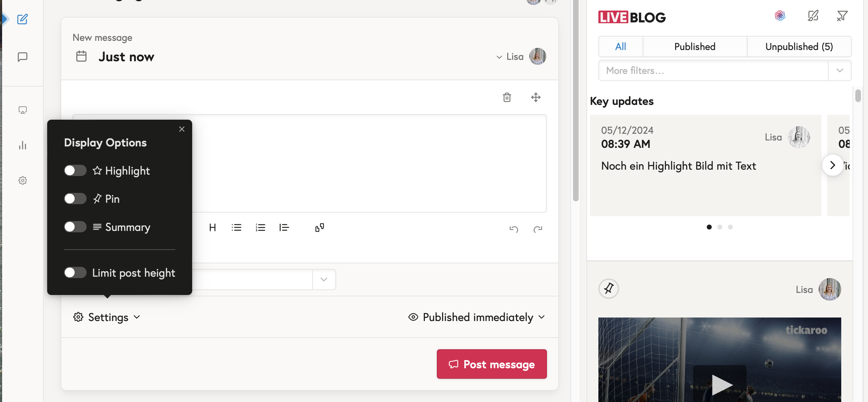Switch on the Summary toggle
Image resolution: width=868 pixels, height=402 pixels.
point(75,227)
